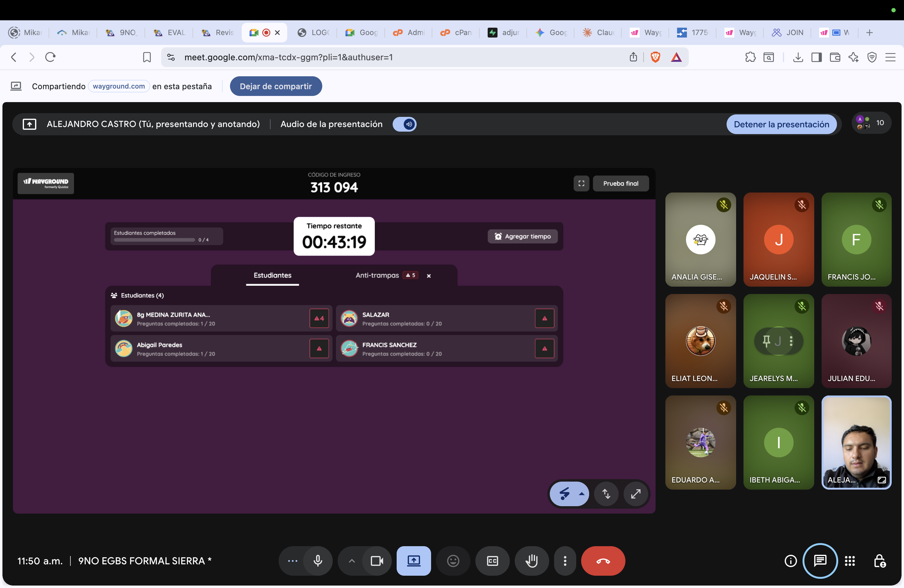Toggle the presentation audio switch
Screen dimensions: 904x588
pyautogui.click(x=405, y=124)
